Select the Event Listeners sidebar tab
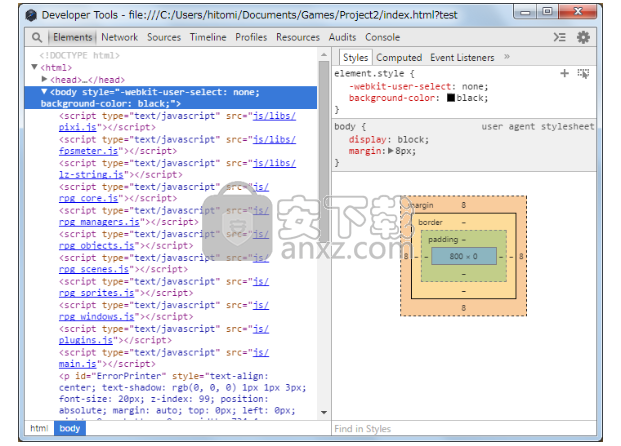This screenshot has height=446, width=621. pyautogui.click(x=462, y=58)
